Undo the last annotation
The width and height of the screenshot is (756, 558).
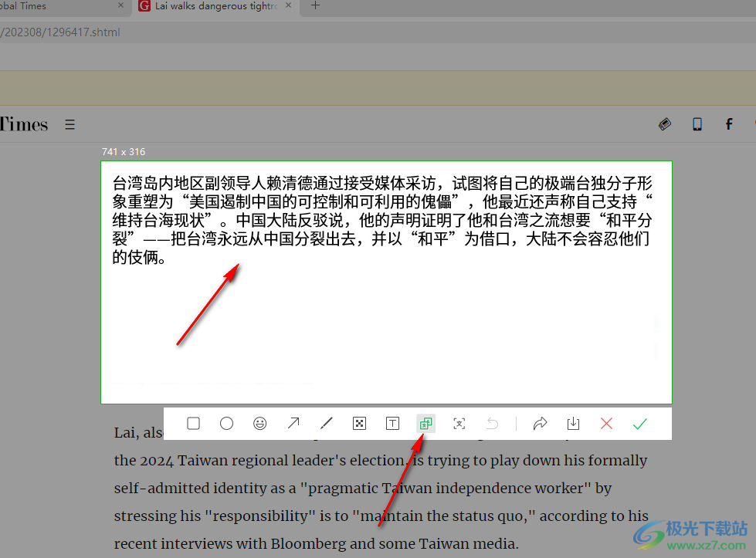point(492,423)
